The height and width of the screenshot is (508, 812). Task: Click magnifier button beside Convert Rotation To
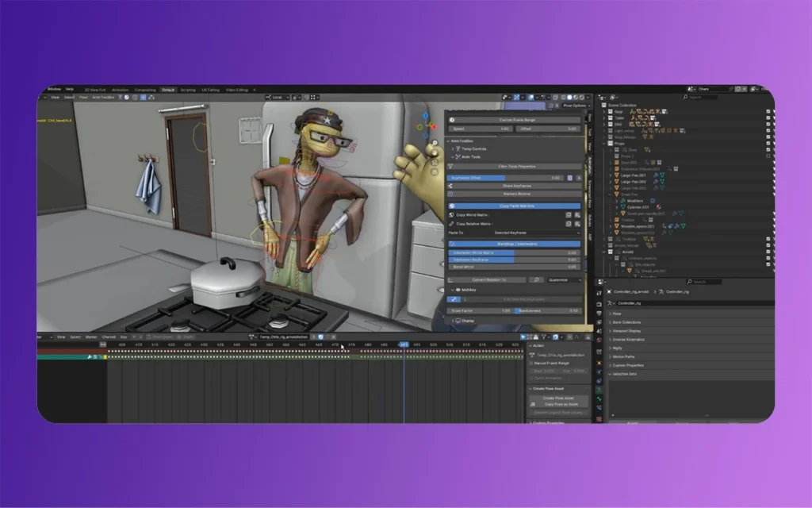(x=537, y=280)
